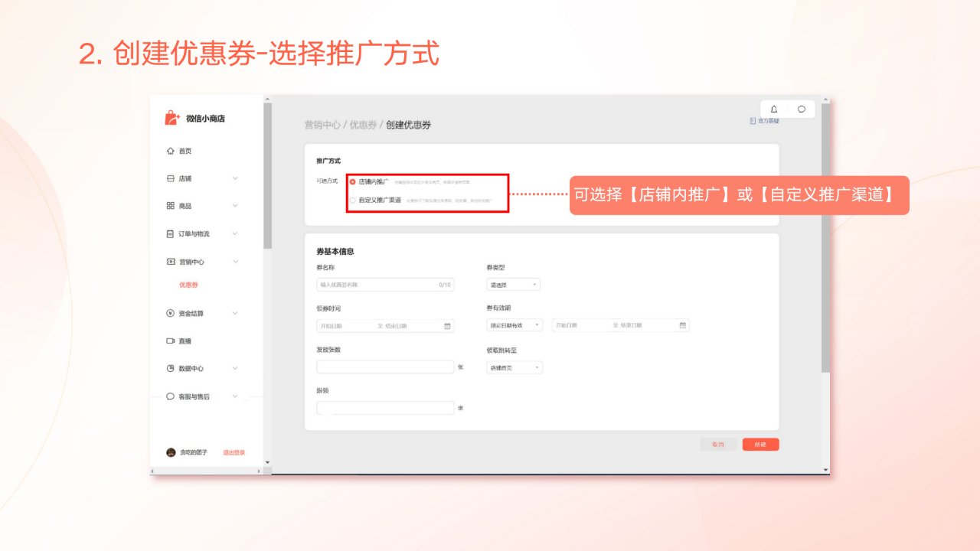Open the 限定日期有效 validity dropdown
This screenshot has width=980, height=551.
pyautogui.click(x=514, y=325)
